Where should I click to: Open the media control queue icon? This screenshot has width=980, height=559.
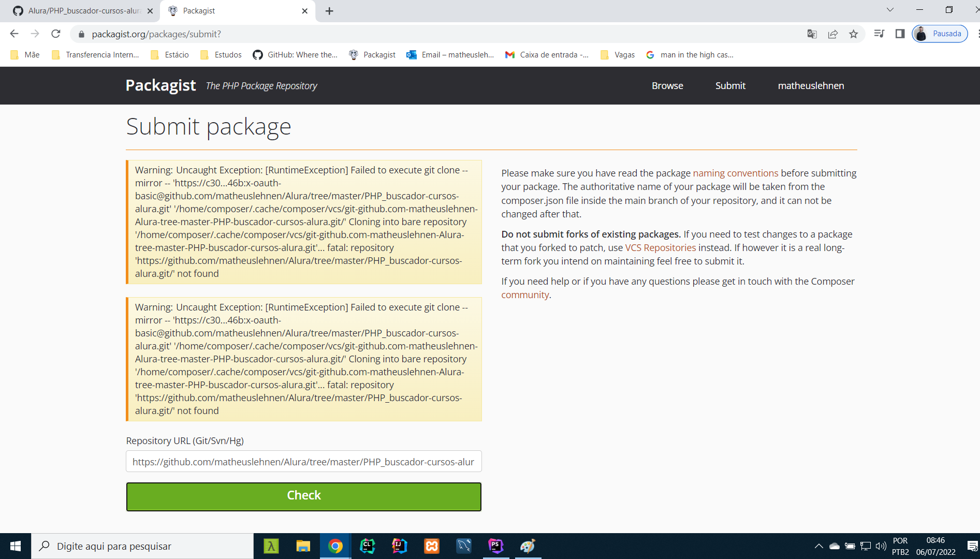click(879, 34)
